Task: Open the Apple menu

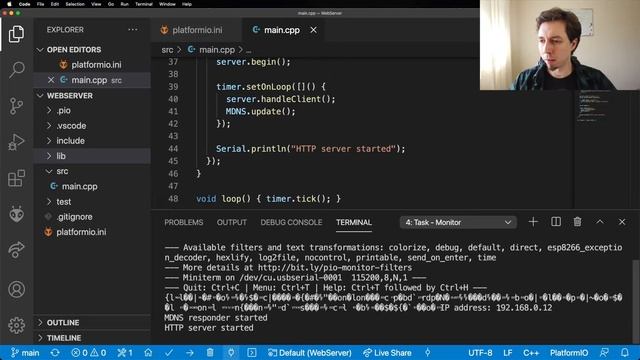Action: tap(9, 4)
